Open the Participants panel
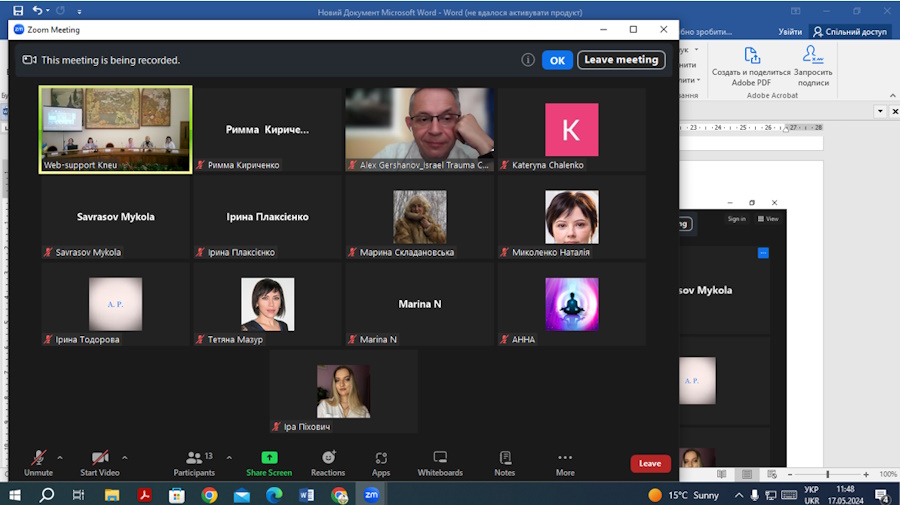 [x=194, y=463]
